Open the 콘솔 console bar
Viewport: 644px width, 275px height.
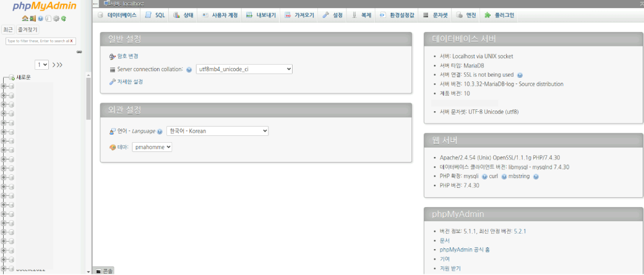pyautogui.click(x=103, y=271)
